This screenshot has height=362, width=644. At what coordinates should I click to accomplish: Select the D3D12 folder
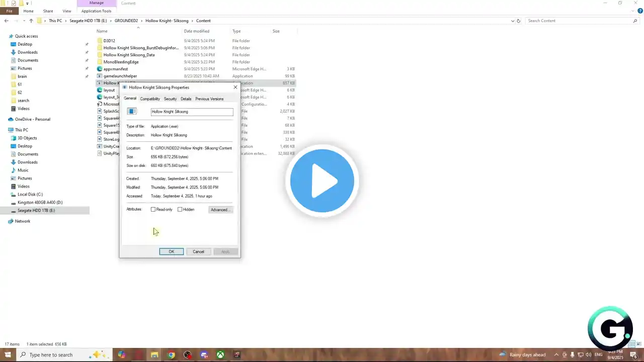[109, 41]
